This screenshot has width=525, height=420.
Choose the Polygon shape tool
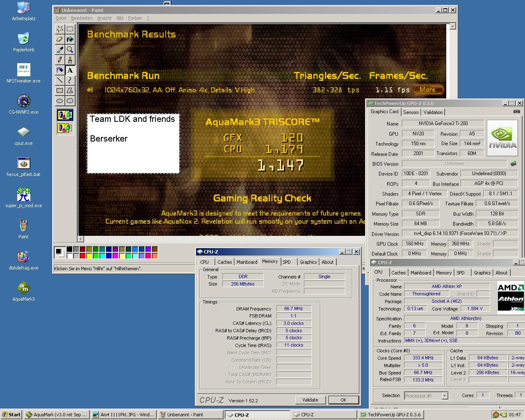pos(70,91)
